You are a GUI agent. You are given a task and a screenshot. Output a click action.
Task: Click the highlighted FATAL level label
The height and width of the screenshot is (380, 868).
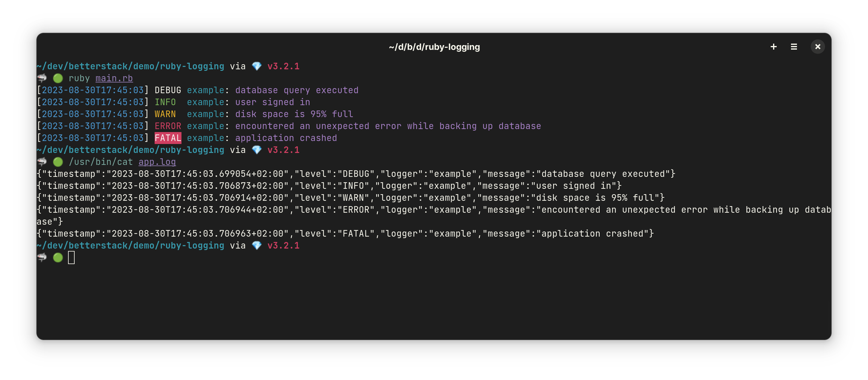[168, 138]
